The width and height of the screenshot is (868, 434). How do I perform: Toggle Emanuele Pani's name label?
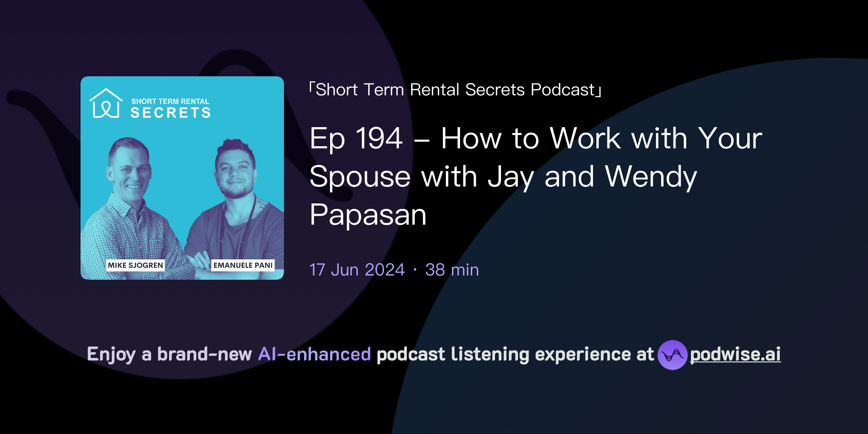coord(243,266)
